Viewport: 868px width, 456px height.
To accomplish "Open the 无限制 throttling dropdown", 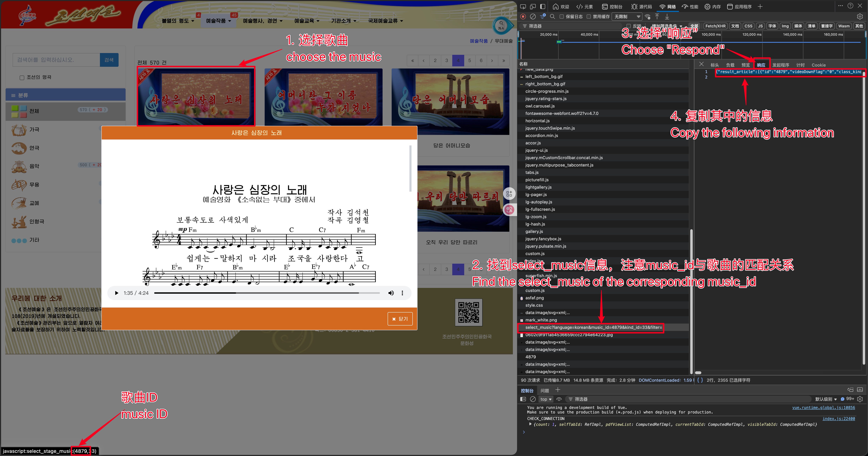I will point(627,17).
